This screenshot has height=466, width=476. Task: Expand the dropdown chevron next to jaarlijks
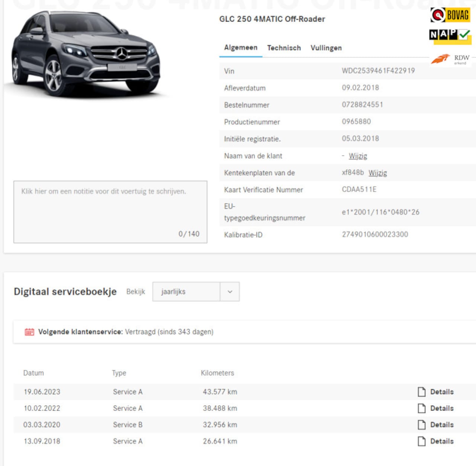(x=230, y=292)
